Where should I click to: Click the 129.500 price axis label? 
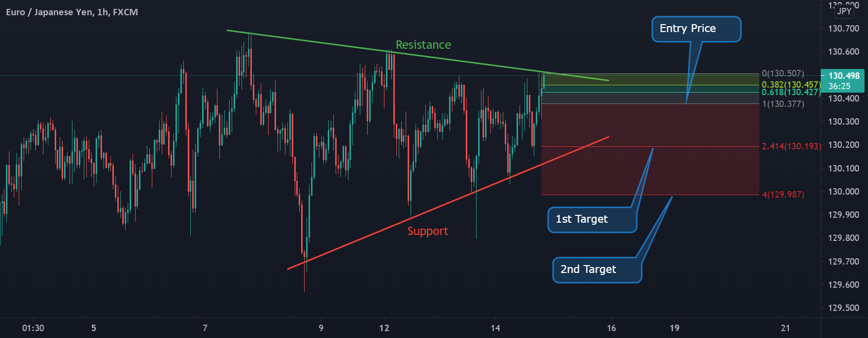click(x=844, y=308)
